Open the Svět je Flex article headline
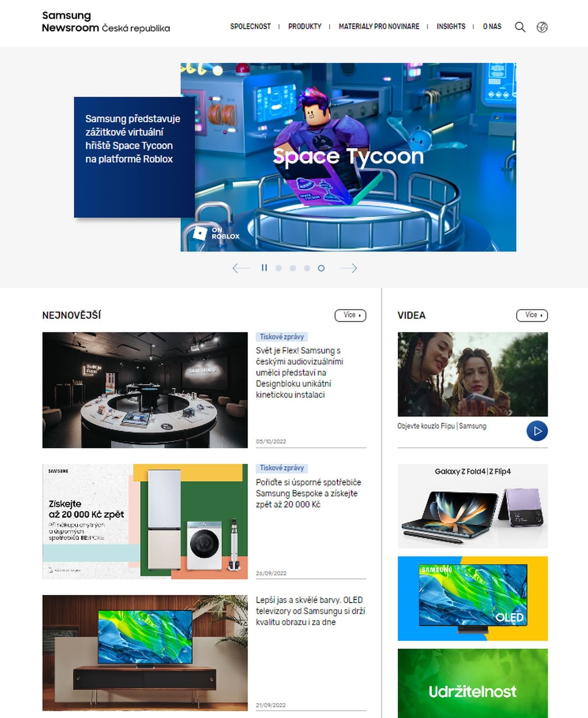 [299, 372]
